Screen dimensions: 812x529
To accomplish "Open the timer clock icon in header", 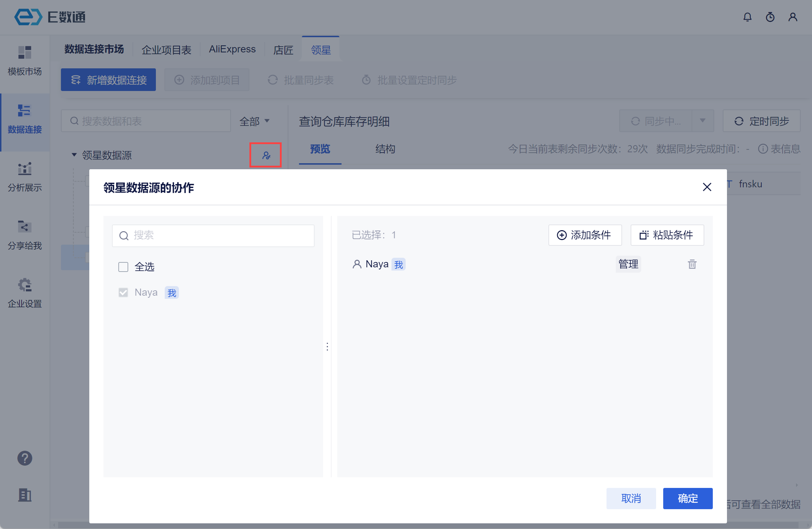I will click(770, 17).
